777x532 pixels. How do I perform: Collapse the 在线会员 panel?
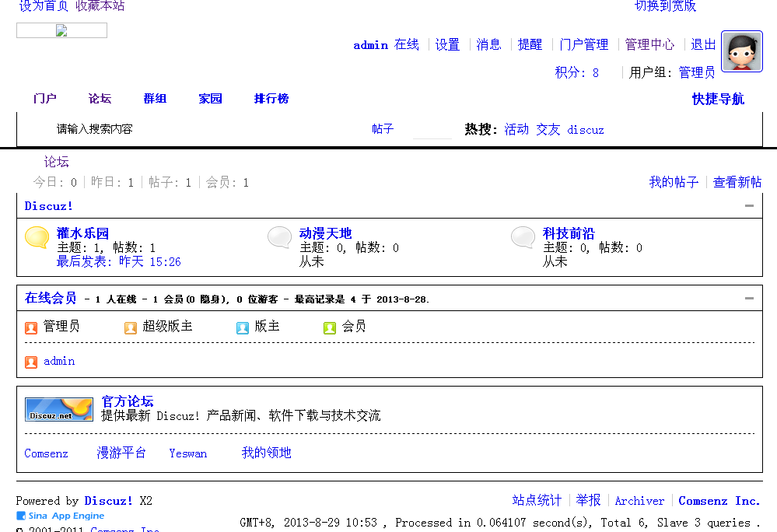(747, 298)
